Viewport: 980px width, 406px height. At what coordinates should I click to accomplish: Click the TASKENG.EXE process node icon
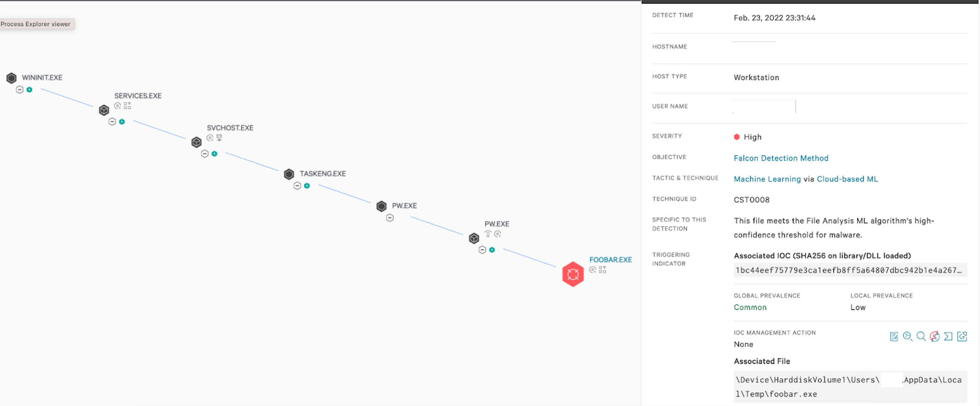point(289,174)
